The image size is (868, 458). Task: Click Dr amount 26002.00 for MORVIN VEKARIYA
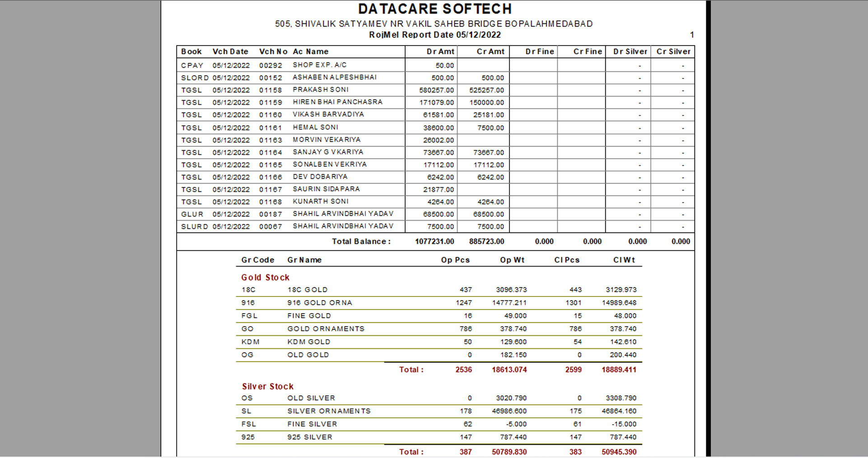tap(438, 140)
